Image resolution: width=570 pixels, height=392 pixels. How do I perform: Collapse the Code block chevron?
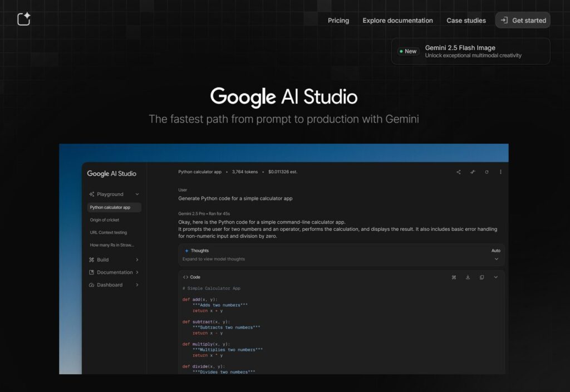pos(496,277)
